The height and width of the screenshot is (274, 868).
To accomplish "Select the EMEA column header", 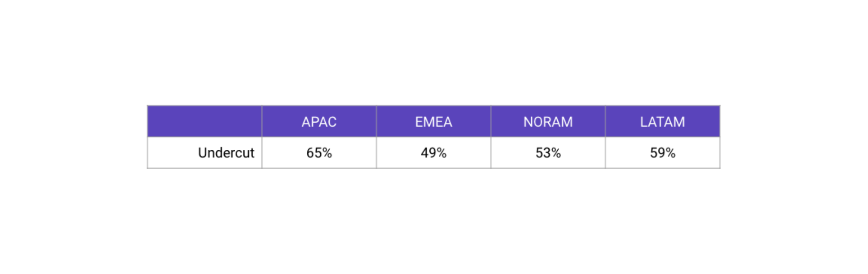I will pos(434,122).
